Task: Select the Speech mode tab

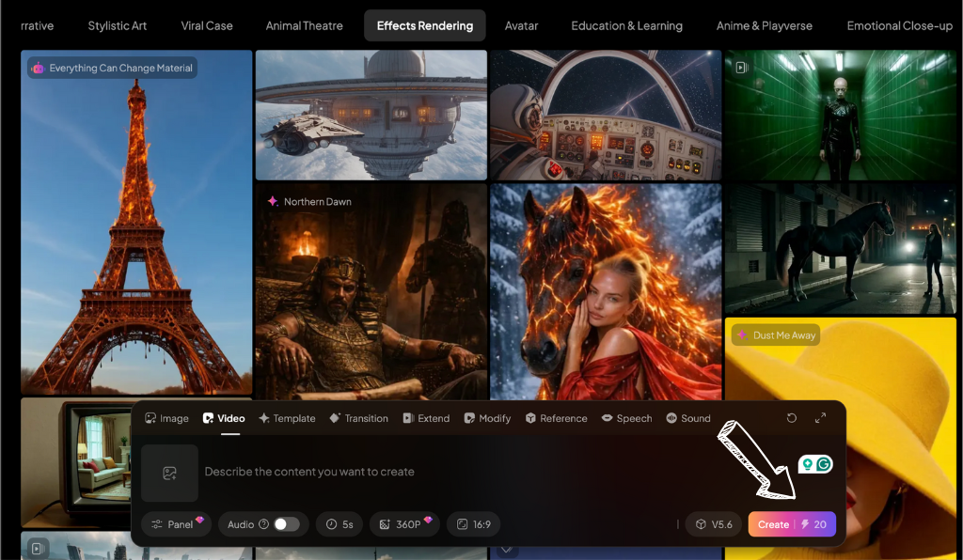Action: (x=626, y=418)
